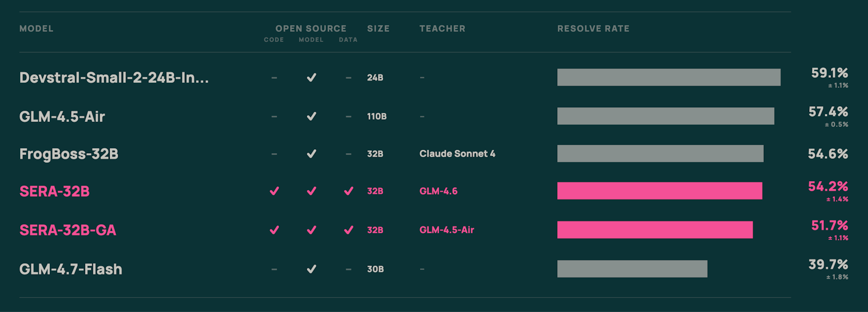
Task: Sort by the Teacher column header
Action: pos(442,29)
